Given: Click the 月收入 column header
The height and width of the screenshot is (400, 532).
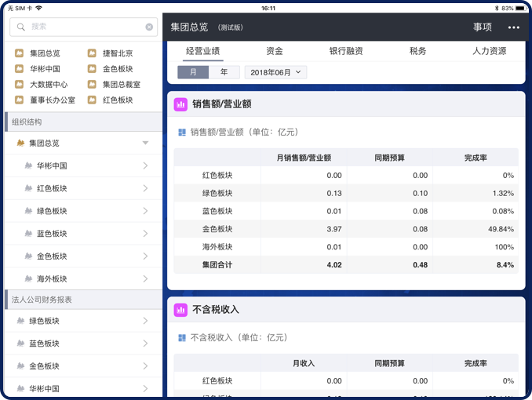Looking at the screenshot, I should coord(304,363).
